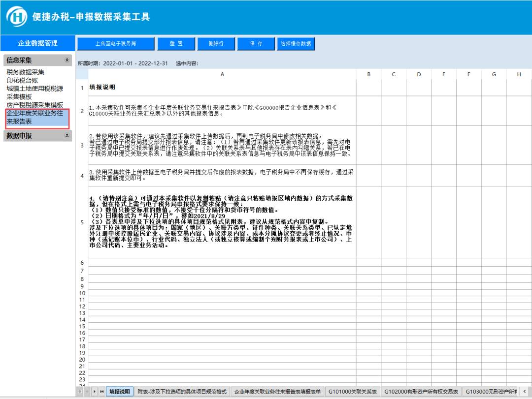Select row 20 header
Image resolution: width=532 pixels, height=399 pixels.
[x=82, y=360]
